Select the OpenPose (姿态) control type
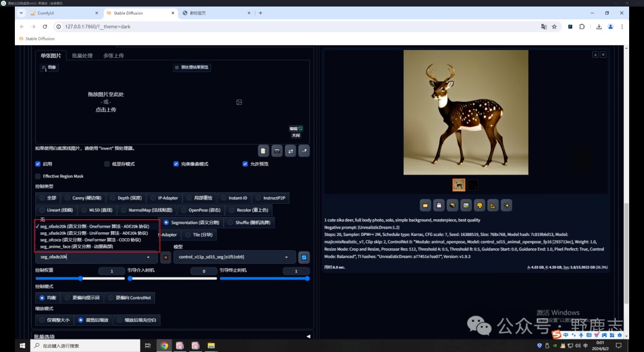The height and width of the screenshot is (352, 644). (201, 210)
